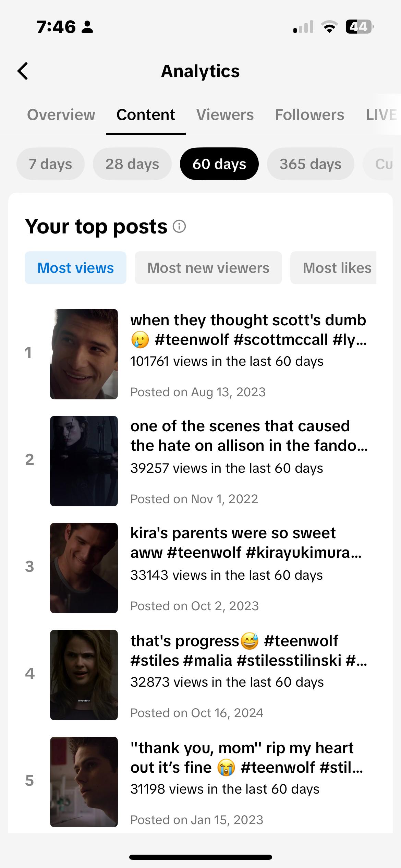Switch to the LIVE tab
401x868 pixels.
pyautogui.click(x=381, y=114)
